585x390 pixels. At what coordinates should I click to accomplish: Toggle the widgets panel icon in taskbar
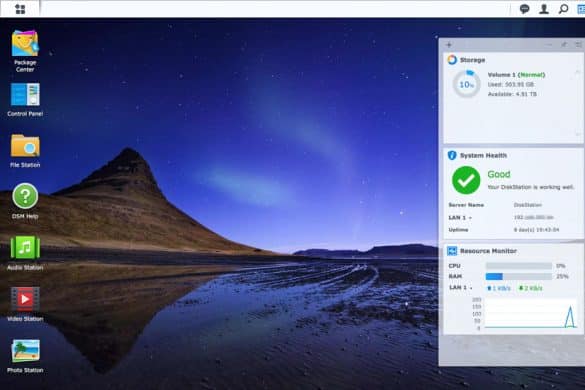(581, 9)
